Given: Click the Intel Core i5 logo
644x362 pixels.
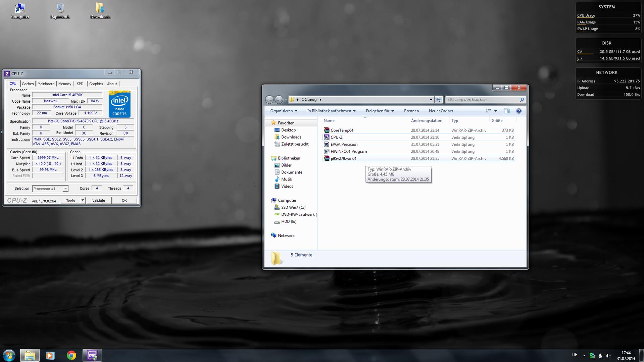Looking at the screenshot, I should 119,104.
